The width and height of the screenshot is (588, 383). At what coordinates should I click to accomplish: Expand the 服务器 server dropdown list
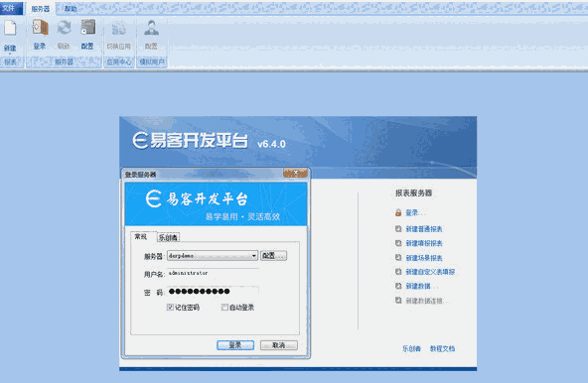pos(254,256)
